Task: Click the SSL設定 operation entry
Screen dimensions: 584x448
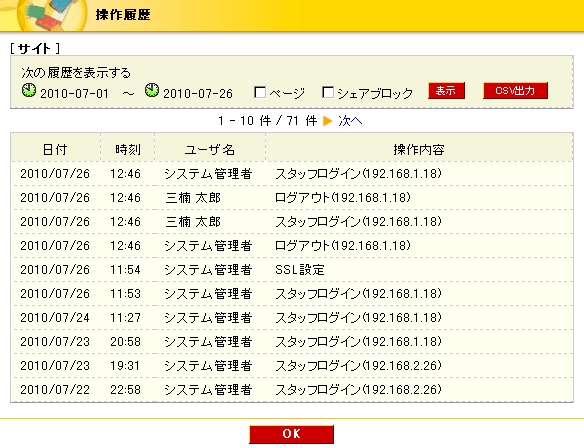Action: pyautogui.click(x=300, y=270)
